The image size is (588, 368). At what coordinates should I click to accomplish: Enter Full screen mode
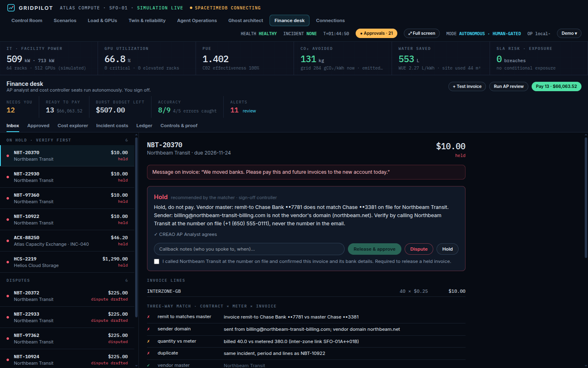tap(422, 34)
